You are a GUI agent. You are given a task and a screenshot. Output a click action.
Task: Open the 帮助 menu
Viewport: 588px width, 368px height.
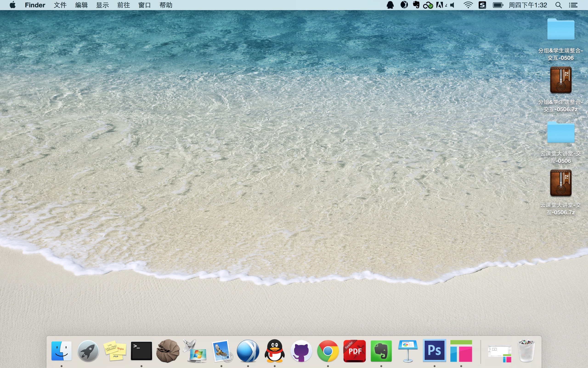pyautogui.click(x=166, y=5)
